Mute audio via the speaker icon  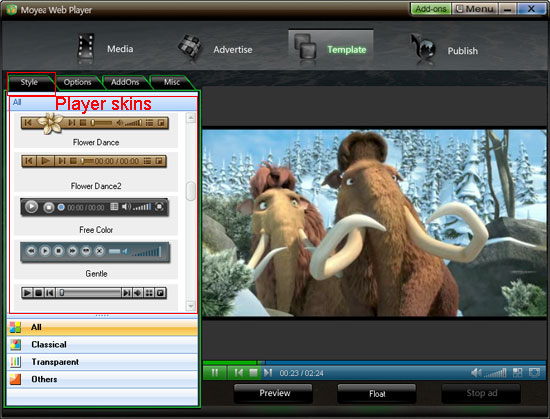[x=476, y=373]
